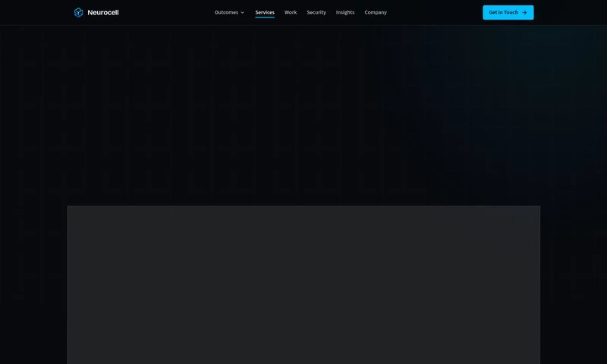Go to the Services page
This screenshot has width=607, height=364.
pos(265,12)
